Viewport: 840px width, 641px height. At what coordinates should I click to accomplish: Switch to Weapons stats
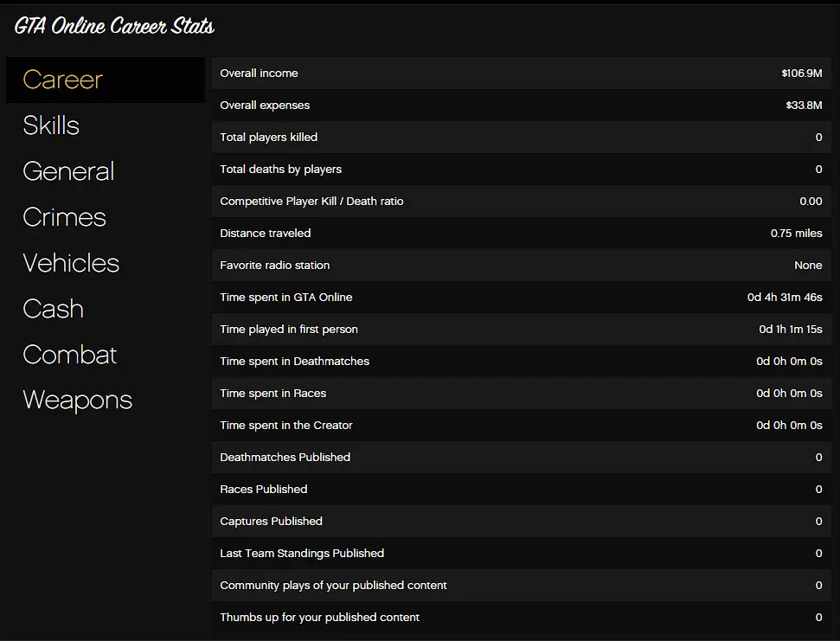tap(78, 400)
